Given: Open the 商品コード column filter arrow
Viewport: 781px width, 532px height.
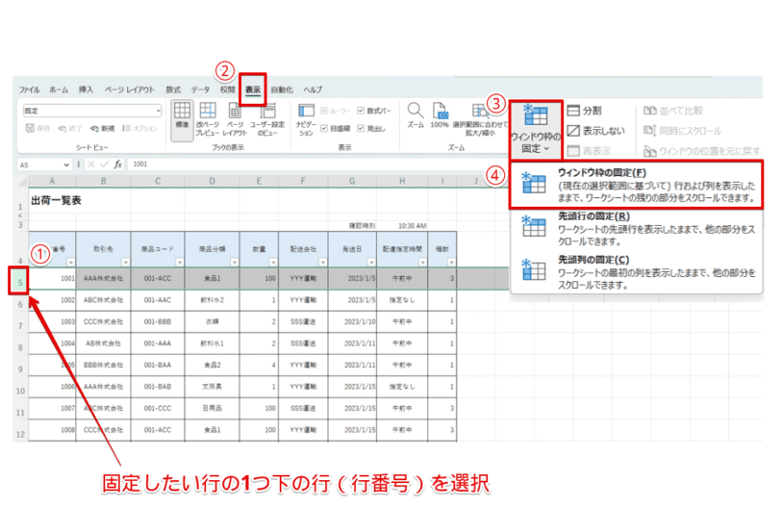Looking at the screenshot, I should (x=179, y=262).
